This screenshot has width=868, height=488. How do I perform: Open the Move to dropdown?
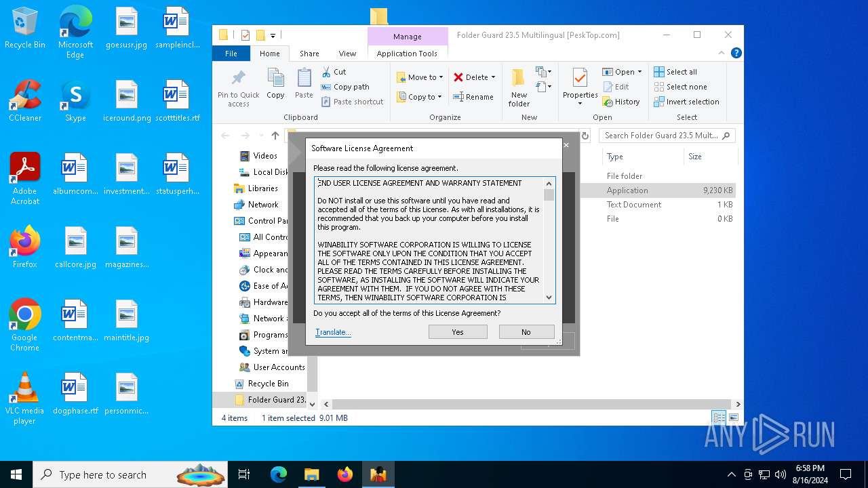pyautogui.click(x=420, y=77)
